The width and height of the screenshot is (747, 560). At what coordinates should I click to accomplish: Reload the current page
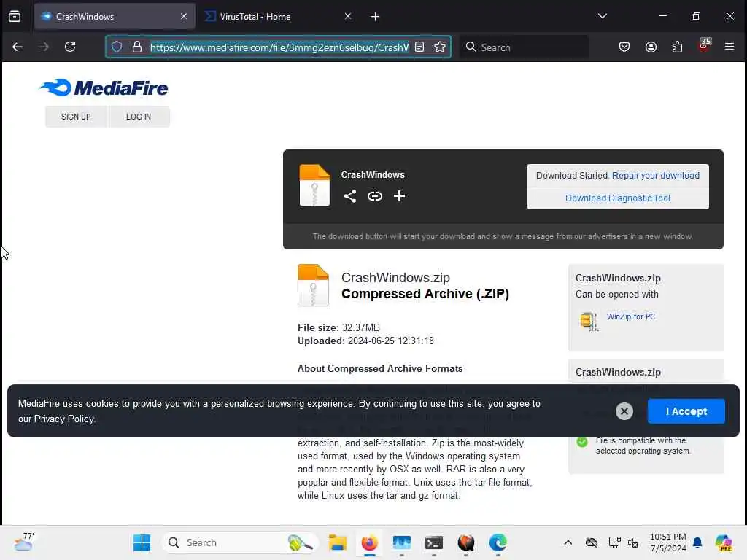click(70, 47)
